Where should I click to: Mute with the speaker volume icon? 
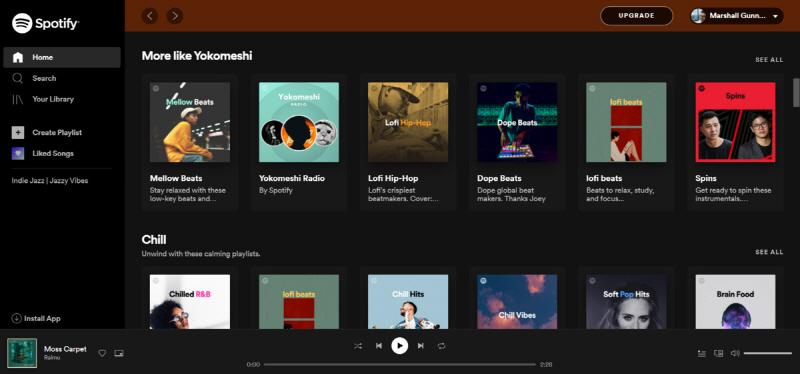pos(735,353)
